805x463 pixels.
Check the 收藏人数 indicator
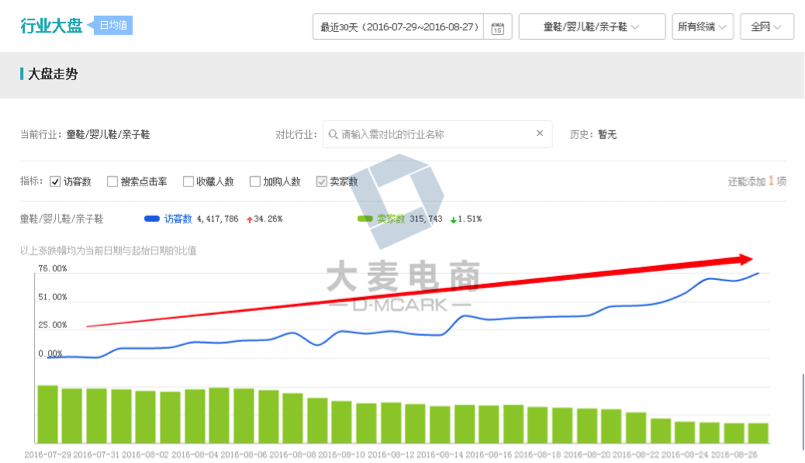point(188,182)
